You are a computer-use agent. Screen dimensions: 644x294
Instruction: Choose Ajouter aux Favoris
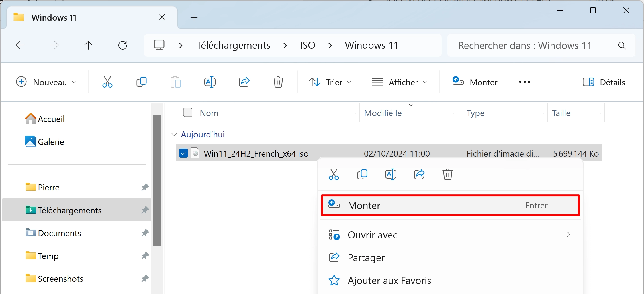(450, 280)
